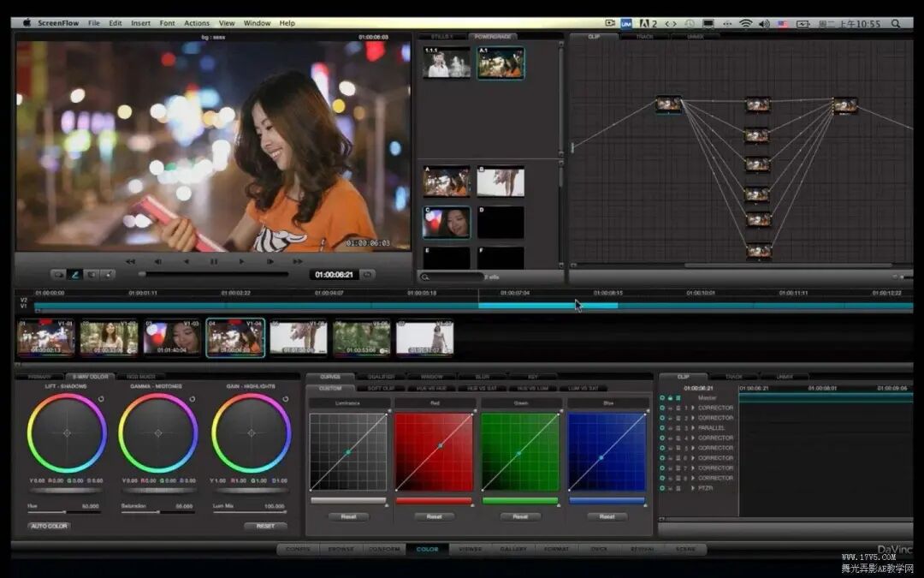Toggle the lock icon on Master row

coord(671,398)
